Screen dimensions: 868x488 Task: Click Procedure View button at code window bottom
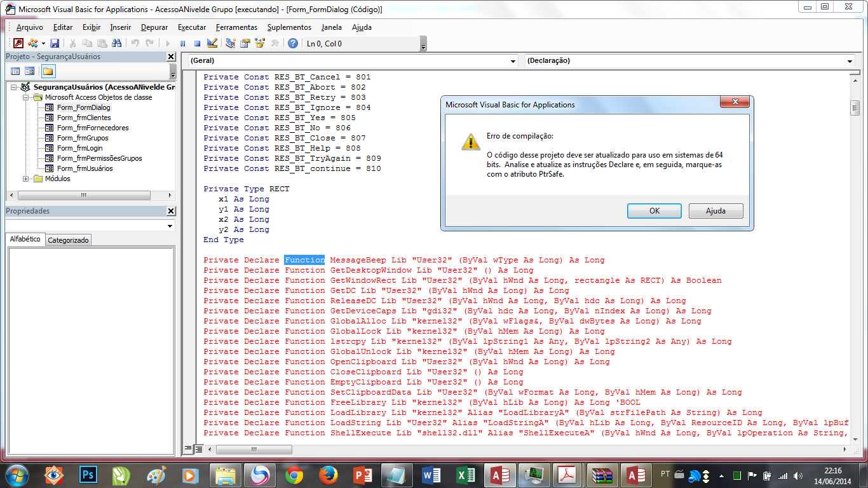(x=188, y=449)
